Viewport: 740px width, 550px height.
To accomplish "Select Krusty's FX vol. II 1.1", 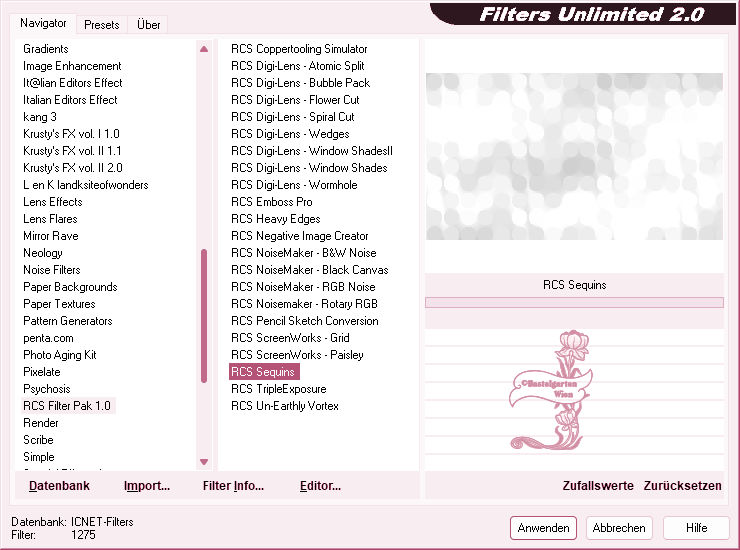I will pos(72,151).
